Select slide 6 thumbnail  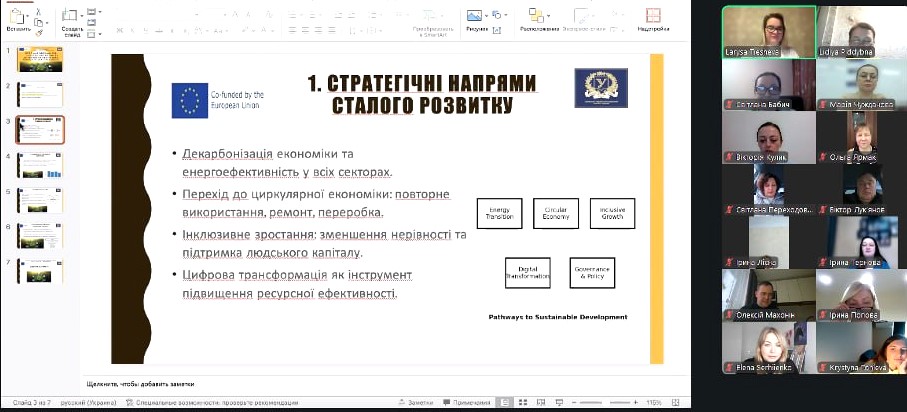click(x=40, y=236)
